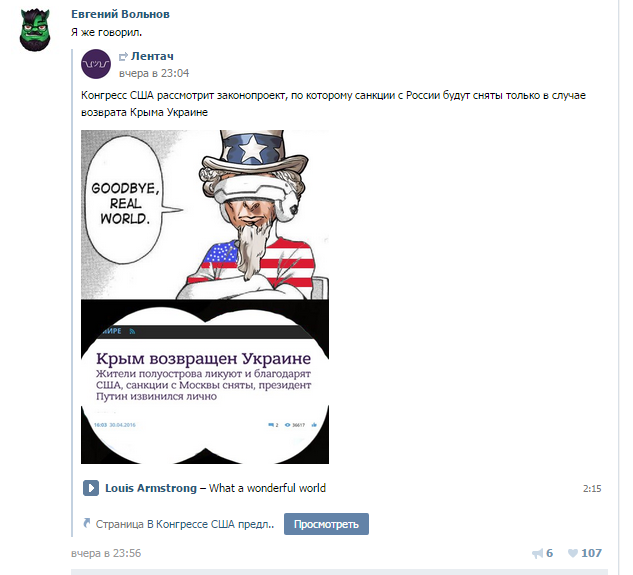Open profile link Евгений Вольнов
This screenshot has height=575, width=633.
(120, 14)
